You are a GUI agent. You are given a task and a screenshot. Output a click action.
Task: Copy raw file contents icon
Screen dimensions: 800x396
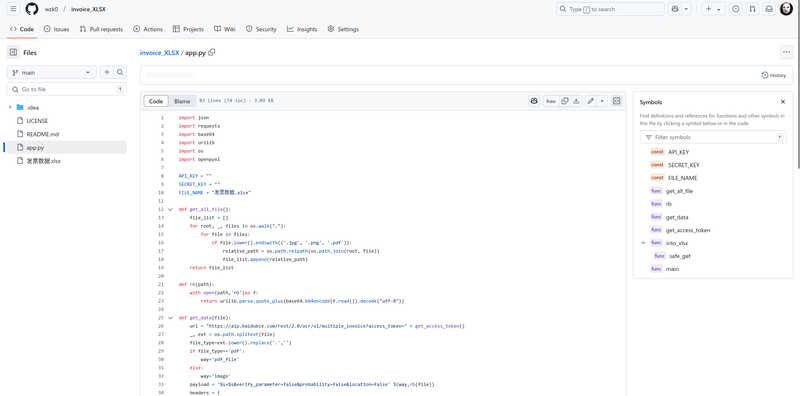click(565, 101)
